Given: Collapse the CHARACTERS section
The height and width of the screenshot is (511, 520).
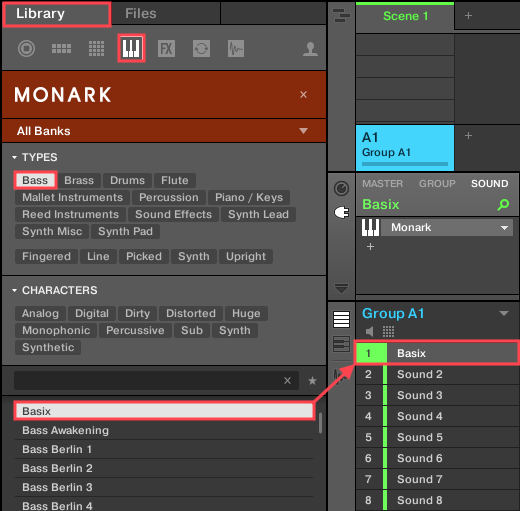Looking at the screenshot, I should (14, 290).
